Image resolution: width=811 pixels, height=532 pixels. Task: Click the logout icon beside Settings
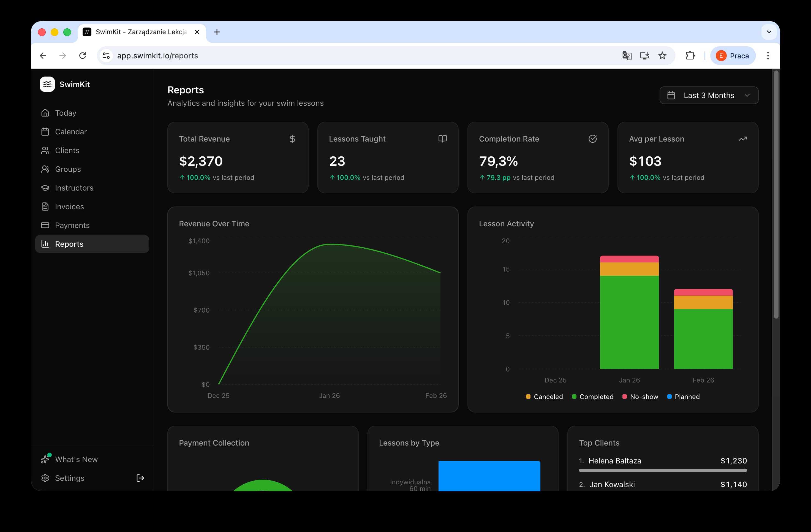coord(140,478)
